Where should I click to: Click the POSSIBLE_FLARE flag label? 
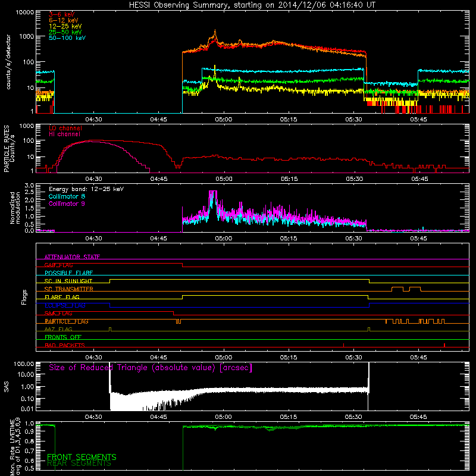[x=68, y=273]
